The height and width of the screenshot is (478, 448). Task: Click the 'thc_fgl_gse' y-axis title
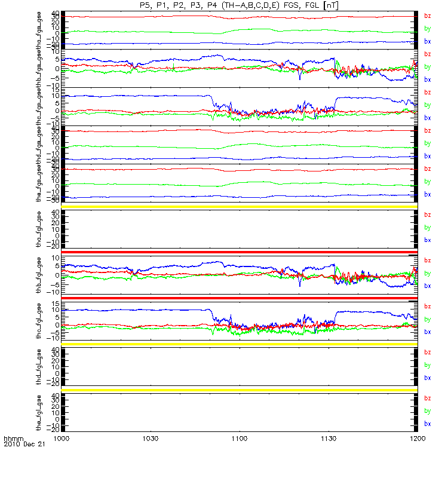tap(38, 321)
